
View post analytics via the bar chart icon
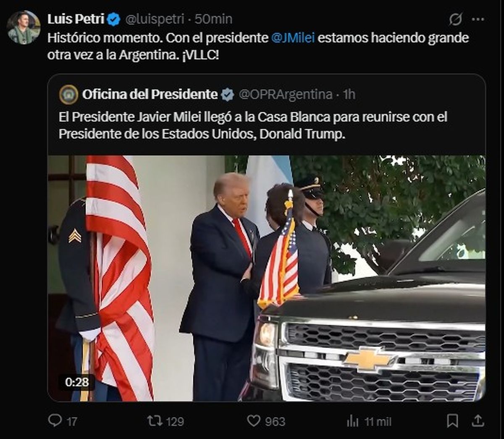[353, 421]
